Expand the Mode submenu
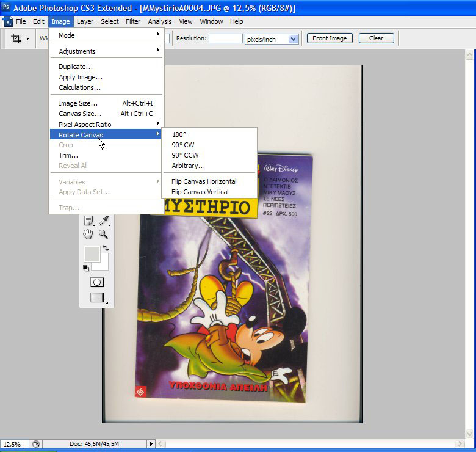The image size is (476, 452). pos(106,35)
